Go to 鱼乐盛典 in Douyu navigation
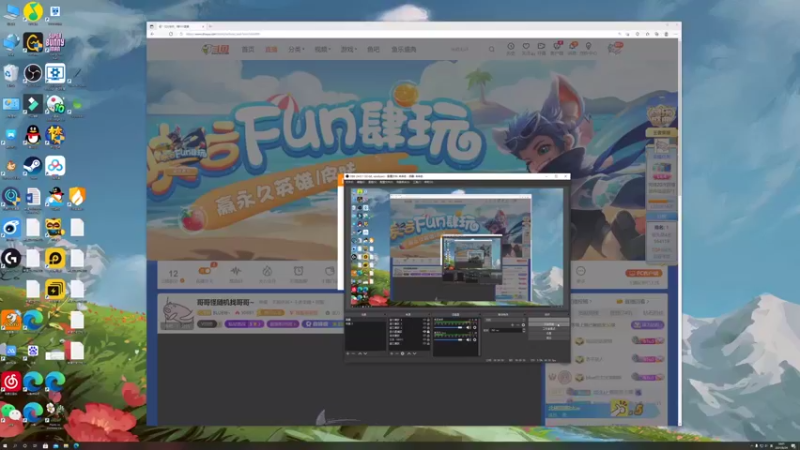Image resolution: width=800 pixels, height=450 pixels. click(x=404, y=49)
